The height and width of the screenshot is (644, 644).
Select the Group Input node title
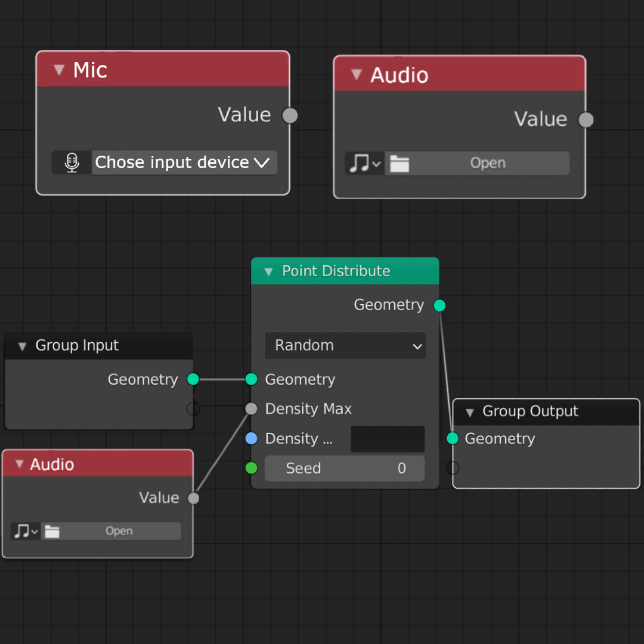77,345
